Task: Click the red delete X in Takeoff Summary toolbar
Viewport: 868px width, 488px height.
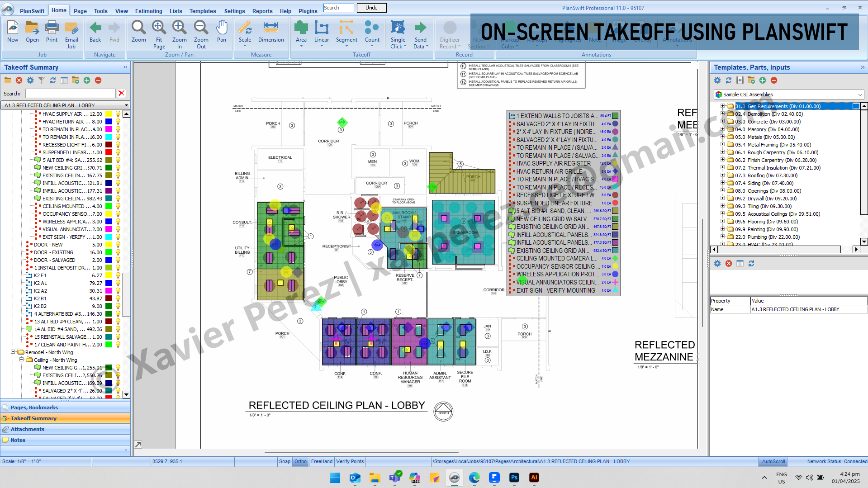Action: pos(19,80)
